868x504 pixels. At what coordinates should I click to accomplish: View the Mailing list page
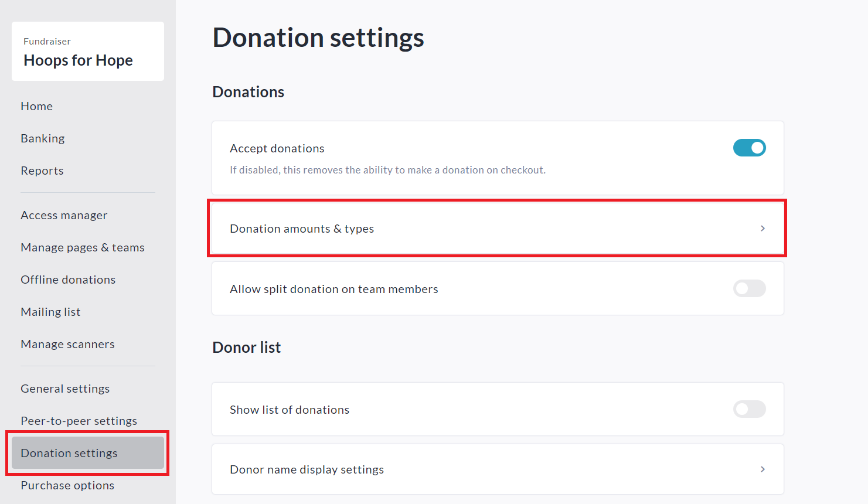(x=50, y=311)
